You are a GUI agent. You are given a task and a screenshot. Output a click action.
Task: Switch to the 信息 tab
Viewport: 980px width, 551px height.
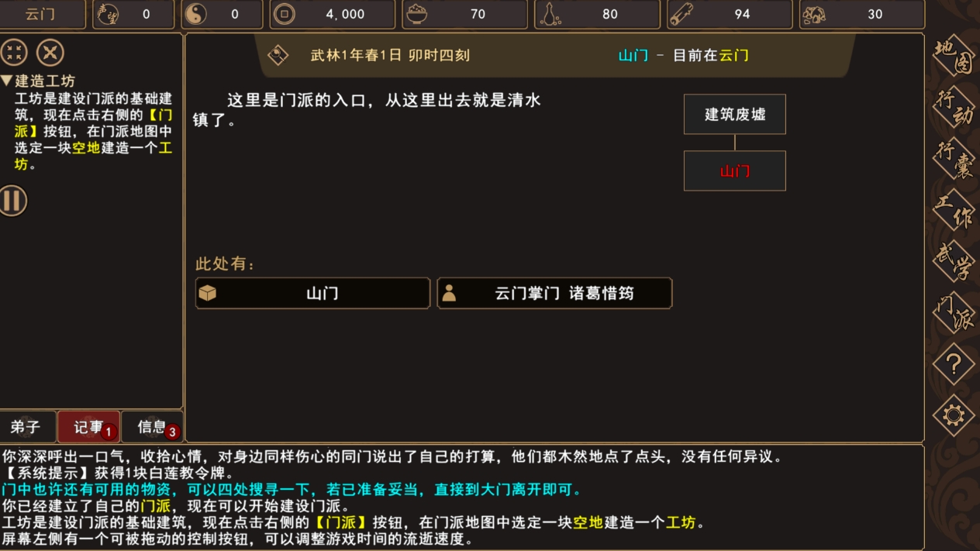click(x=152, y=427)
